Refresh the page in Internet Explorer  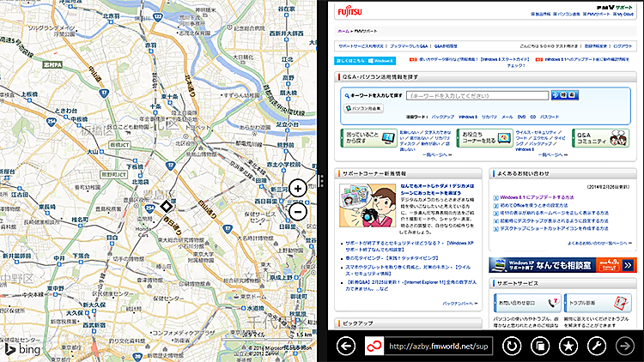point(512,347)
